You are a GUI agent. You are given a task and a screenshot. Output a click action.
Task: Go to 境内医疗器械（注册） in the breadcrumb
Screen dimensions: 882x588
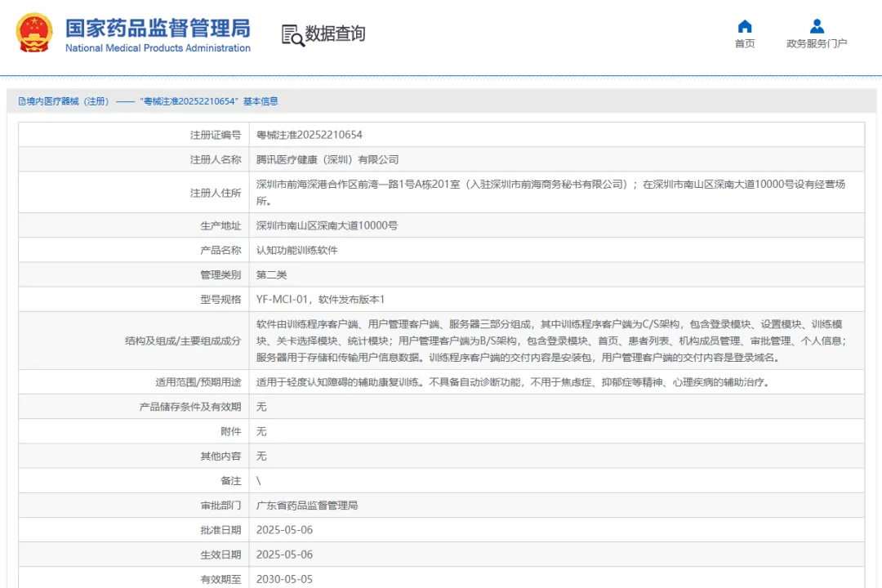coord(67,101)
